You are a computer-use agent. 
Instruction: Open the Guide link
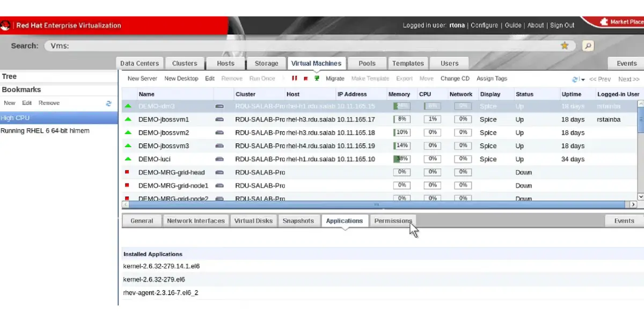pos(513,25)
